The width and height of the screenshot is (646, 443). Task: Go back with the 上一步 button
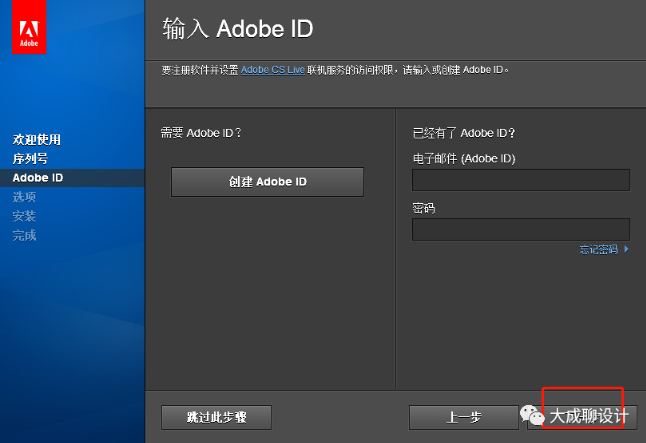pos(464,416)
